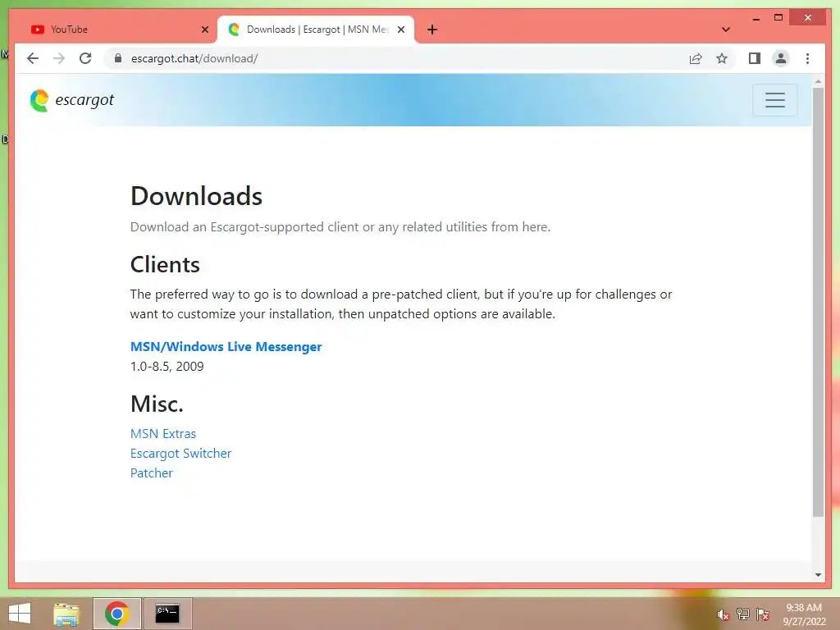This screenshot has height=630, width=840.
Task: Go back using the browser back arrow
Action: 33,58
